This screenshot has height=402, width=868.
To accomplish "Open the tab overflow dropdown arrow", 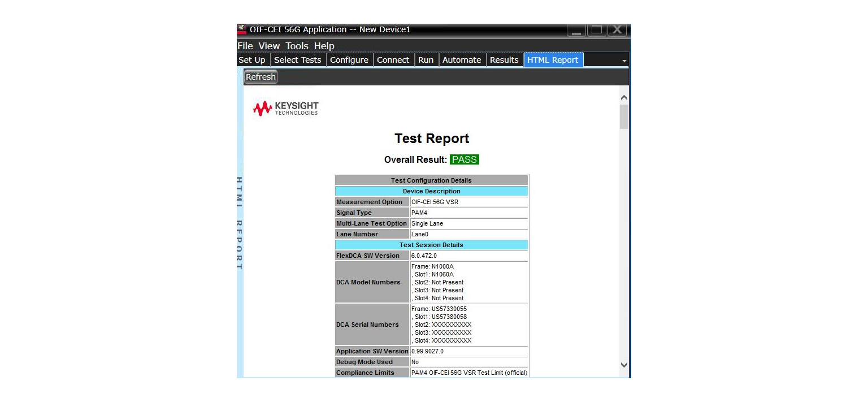I will (x=624, y=59).
